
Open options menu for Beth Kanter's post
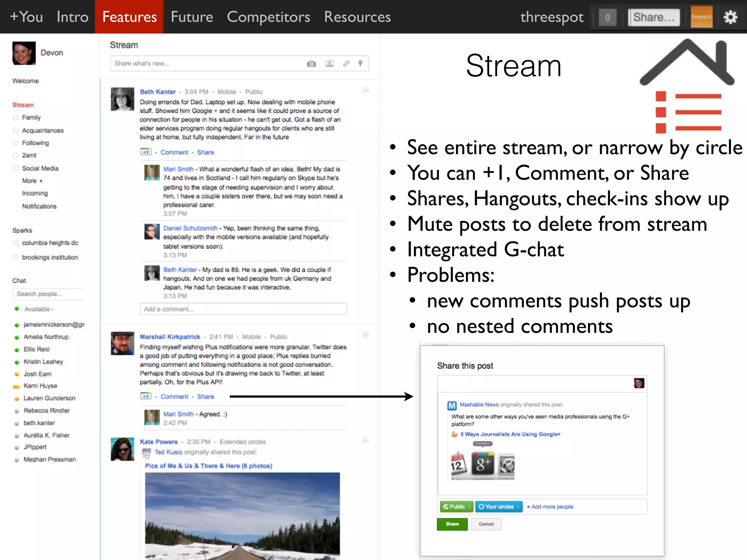point(365,90)
